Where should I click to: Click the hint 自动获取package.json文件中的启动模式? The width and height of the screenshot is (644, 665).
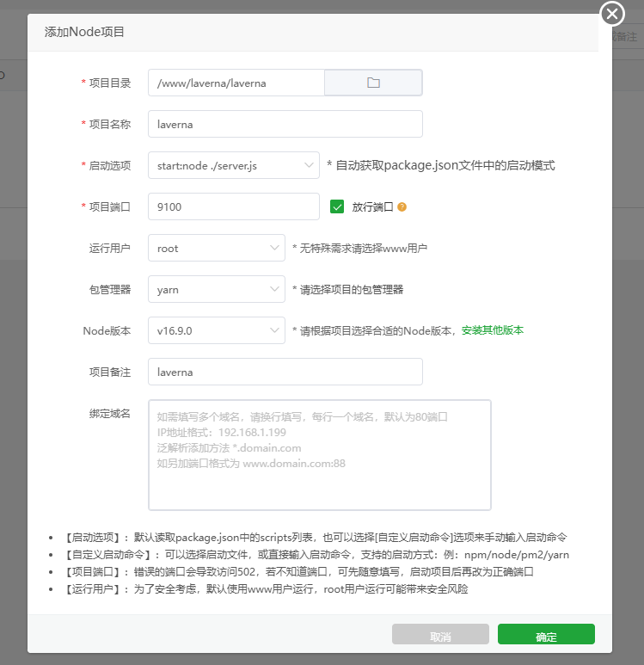pos(441,165)
